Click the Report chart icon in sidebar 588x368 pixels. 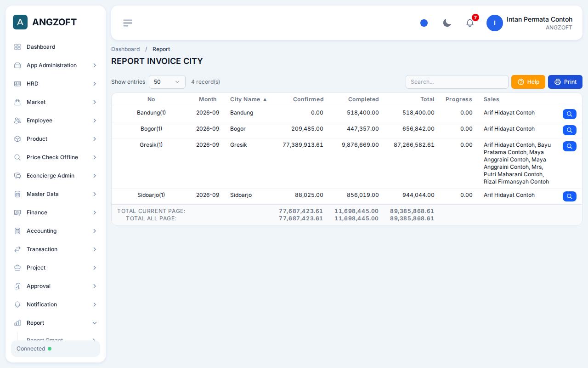17,323
